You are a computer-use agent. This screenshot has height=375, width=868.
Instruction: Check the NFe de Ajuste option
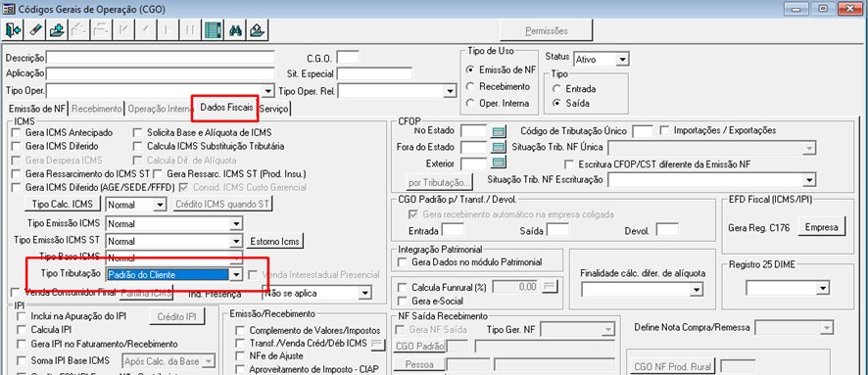240,355
